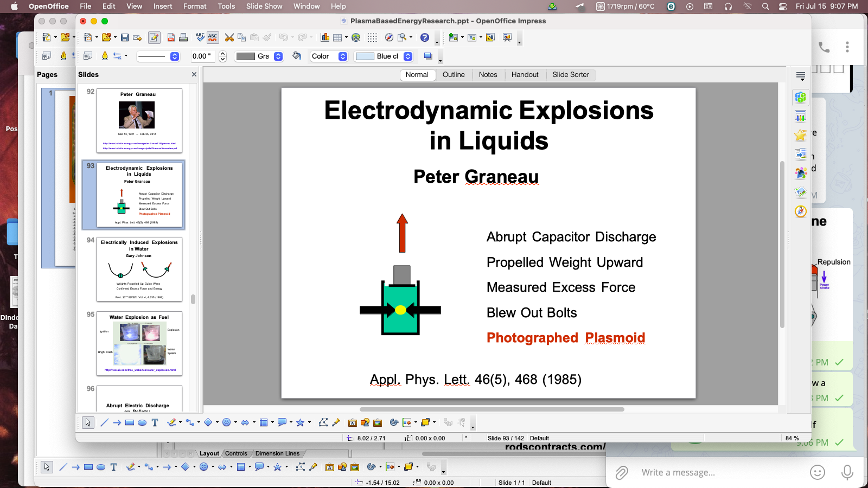Expand the area fill type 'Color' dropdown

click(x=342, y=56)
